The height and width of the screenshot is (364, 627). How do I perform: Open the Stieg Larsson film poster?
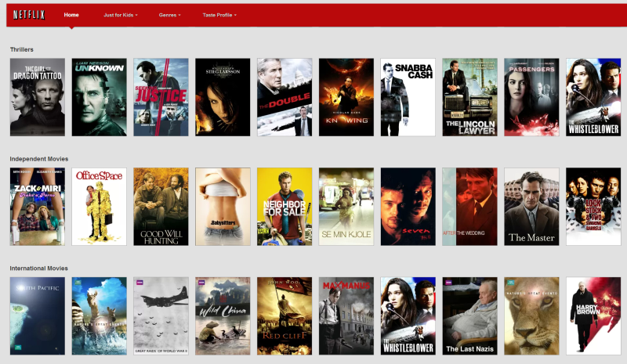pyautogui.click(x=223, y=97)
